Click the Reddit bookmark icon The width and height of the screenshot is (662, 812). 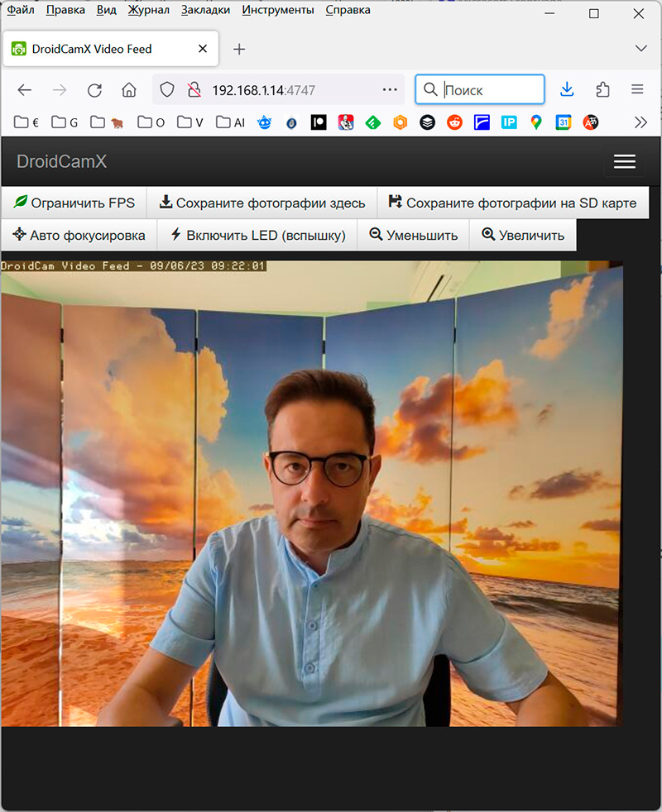(x=454, y=122)
